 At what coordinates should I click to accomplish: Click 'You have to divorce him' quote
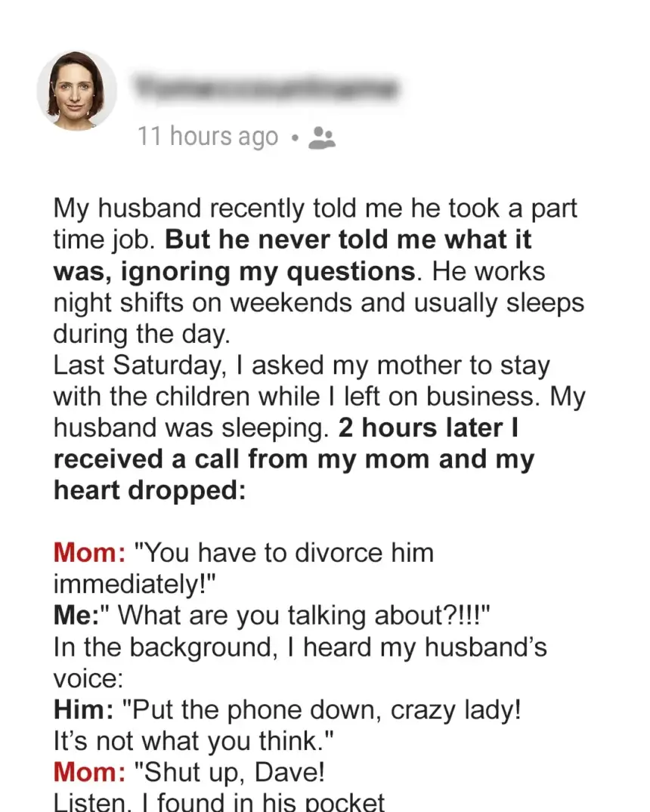point(284,553)
